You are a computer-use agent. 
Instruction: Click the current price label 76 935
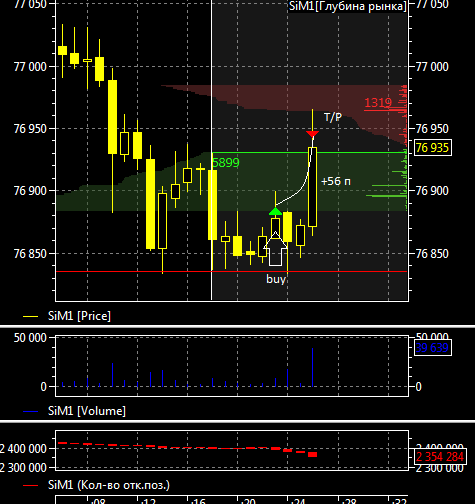pyautogui.click(x=433, y=147)
